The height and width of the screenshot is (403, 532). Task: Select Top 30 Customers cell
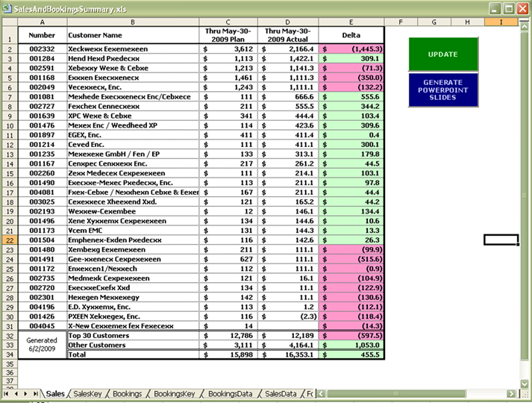[133, 336]
